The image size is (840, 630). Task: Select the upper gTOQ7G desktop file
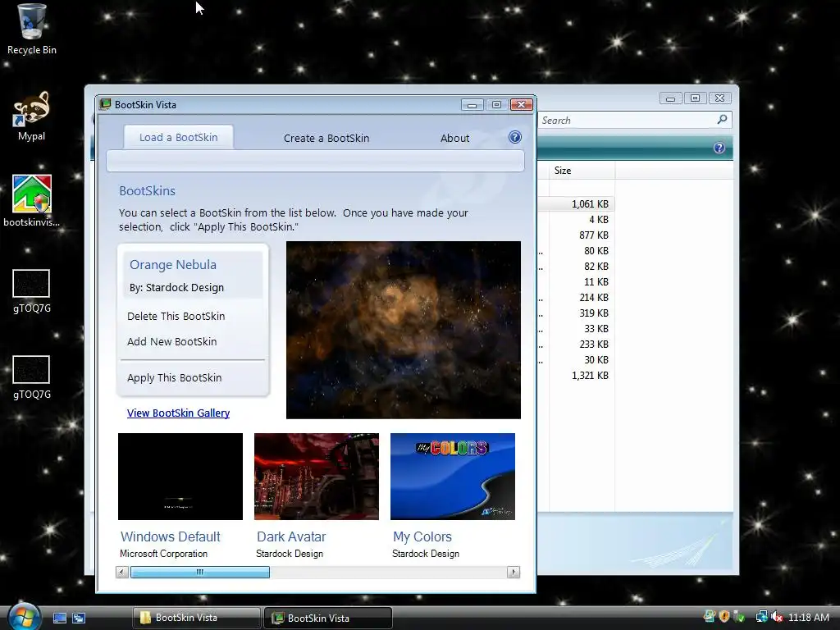click(32, 291)
